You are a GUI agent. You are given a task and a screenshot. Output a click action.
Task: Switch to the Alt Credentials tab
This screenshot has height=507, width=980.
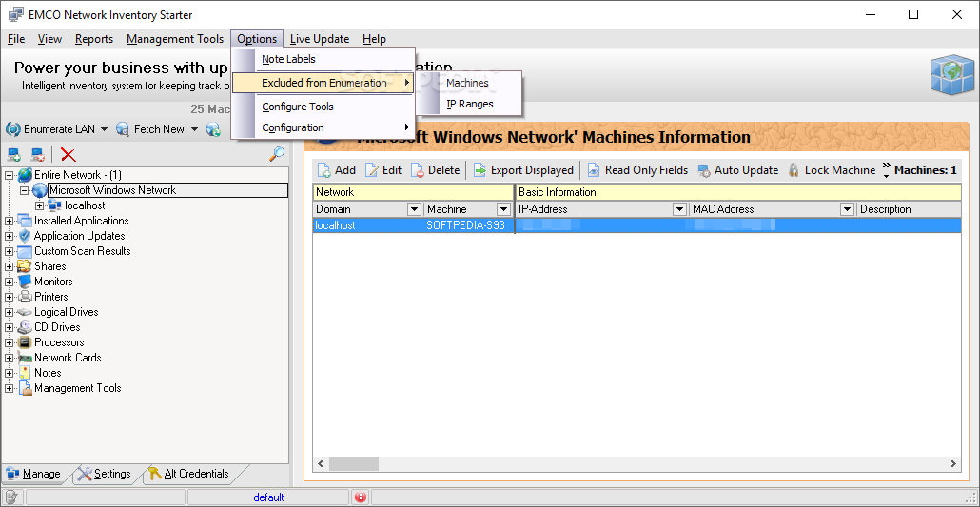tap(188, 474)
